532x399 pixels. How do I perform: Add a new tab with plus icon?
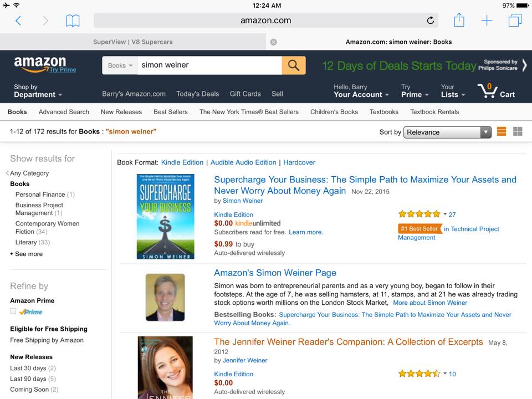487,21
